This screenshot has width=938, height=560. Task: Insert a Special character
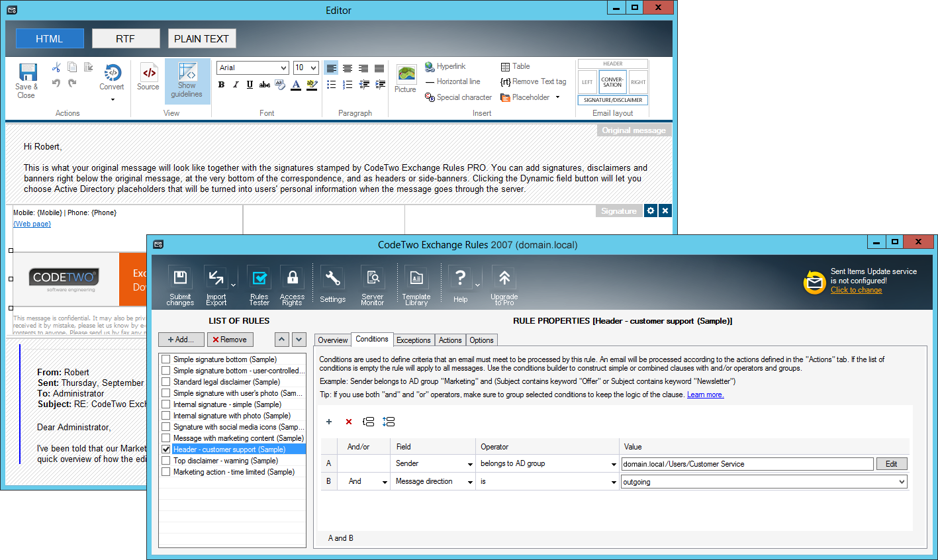(x=458, y=97)
